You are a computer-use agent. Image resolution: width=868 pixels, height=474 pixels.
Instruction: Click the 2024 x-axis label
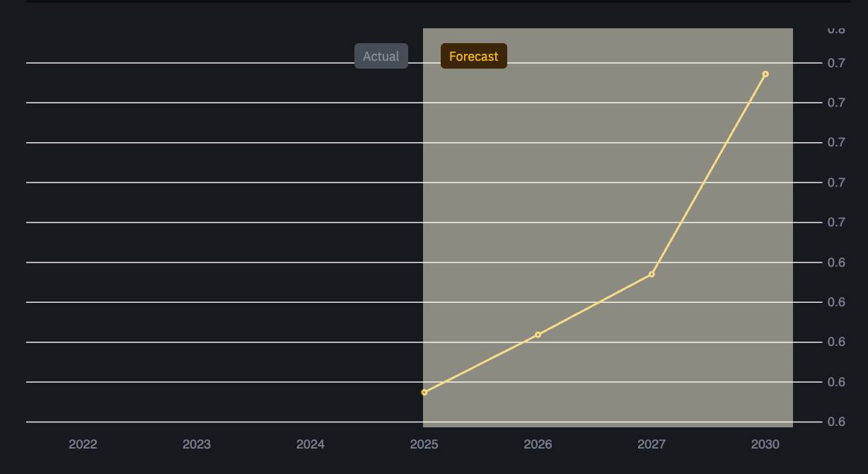[310, 444]
